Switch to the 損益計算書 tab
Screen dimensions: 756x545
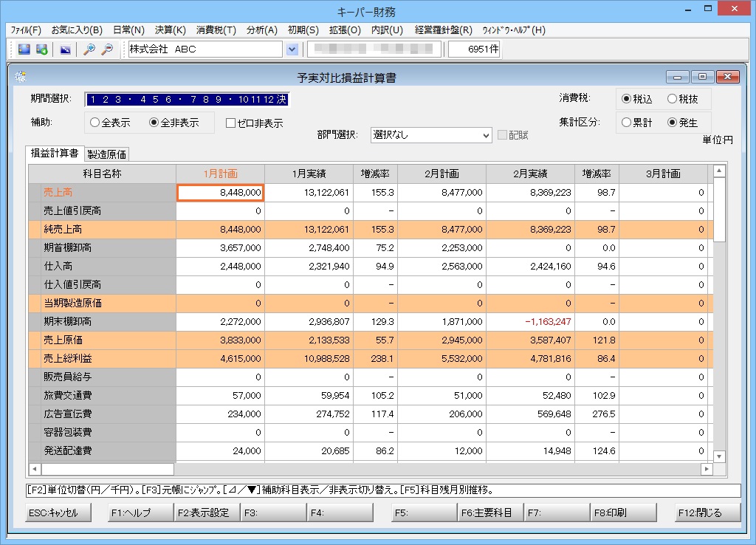(x=55, y=154)
